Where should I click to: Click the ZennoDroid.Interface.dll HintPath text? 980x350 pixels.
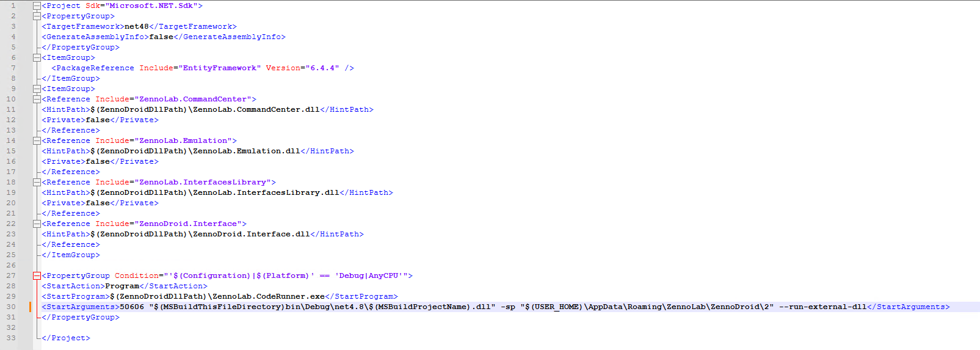point(200,234)
